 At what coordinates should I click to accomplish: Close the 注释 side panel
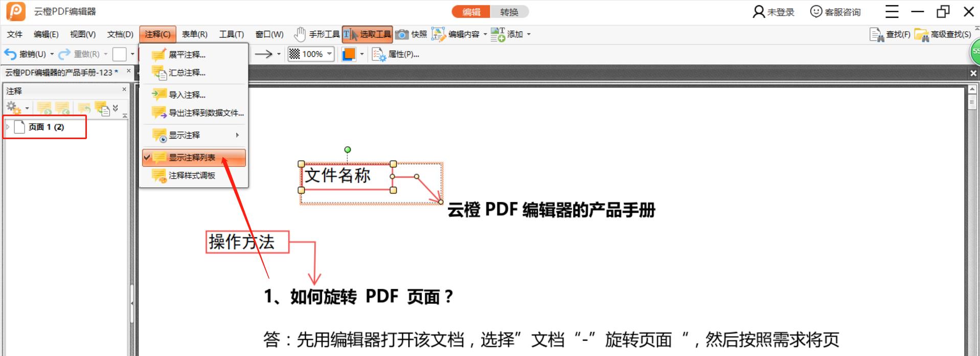tap(124, 89)
